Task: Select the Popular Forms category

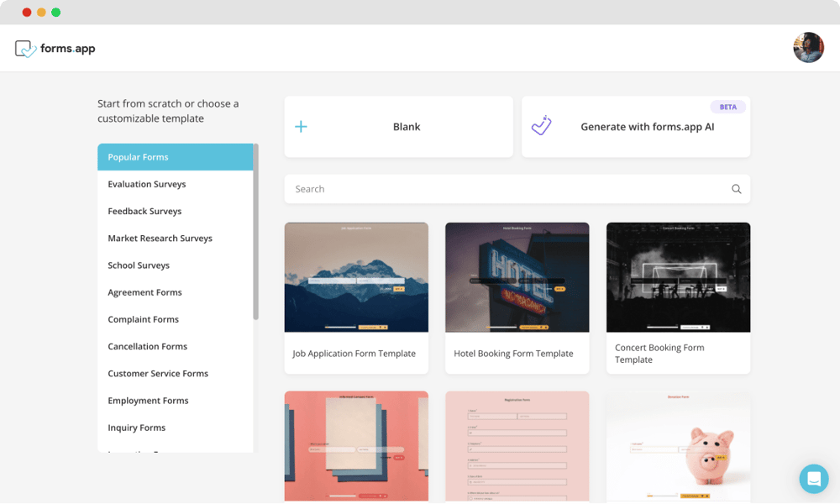Action: pos(175,157)
